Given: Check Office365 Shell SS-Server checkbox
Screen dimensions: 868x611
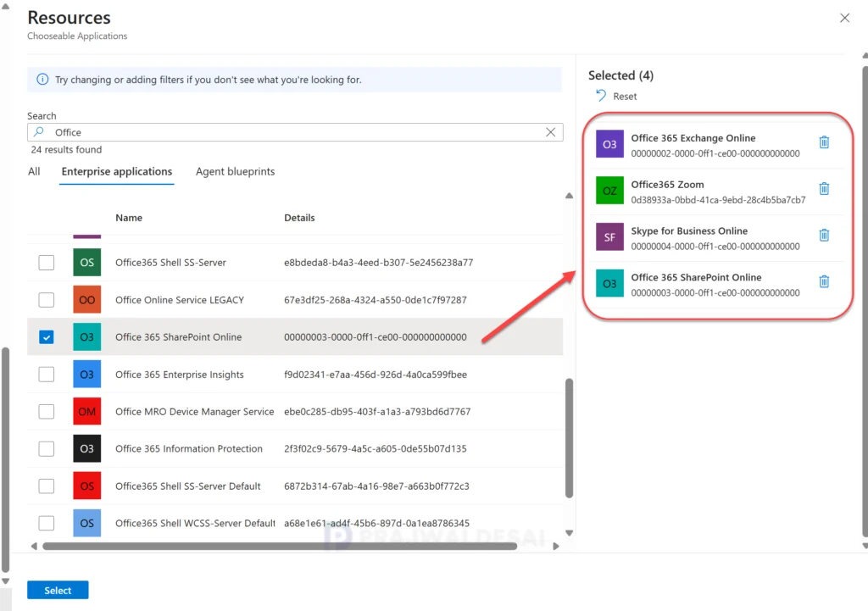Looking at the screenshot, I should pyautogui.click(x=47, y=263).
